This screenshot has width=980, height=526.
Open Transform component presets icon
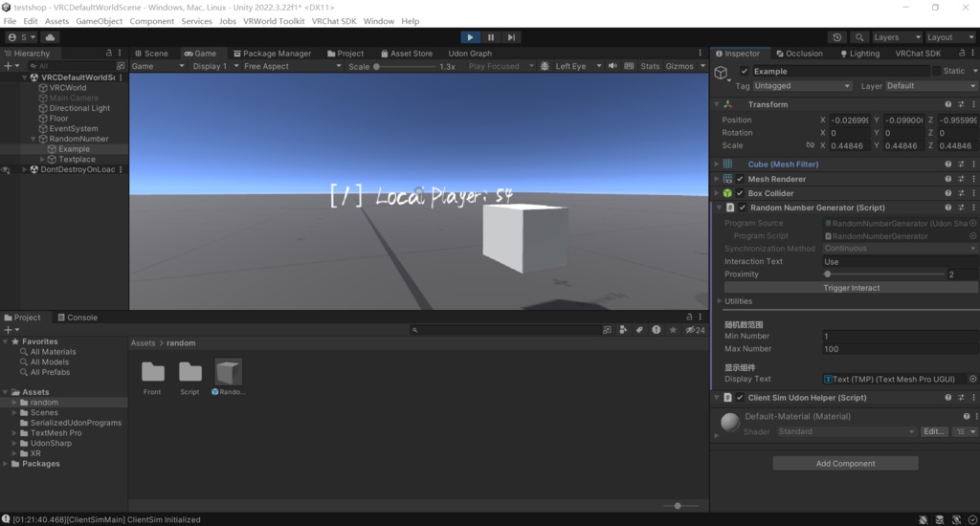[961, 104]
